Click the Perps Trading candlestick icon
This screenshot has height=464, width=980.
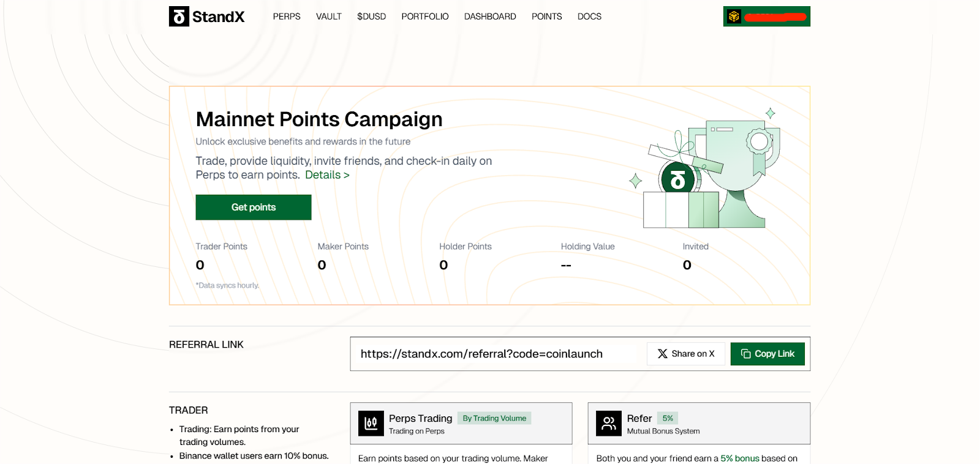(371, 424)
